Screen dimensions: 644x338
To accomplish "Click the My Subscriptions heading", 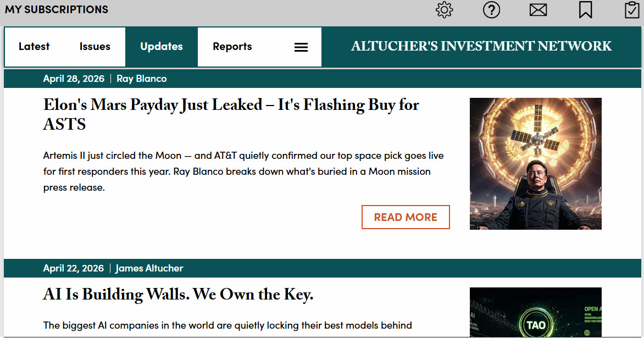I will tap(57, 9).
